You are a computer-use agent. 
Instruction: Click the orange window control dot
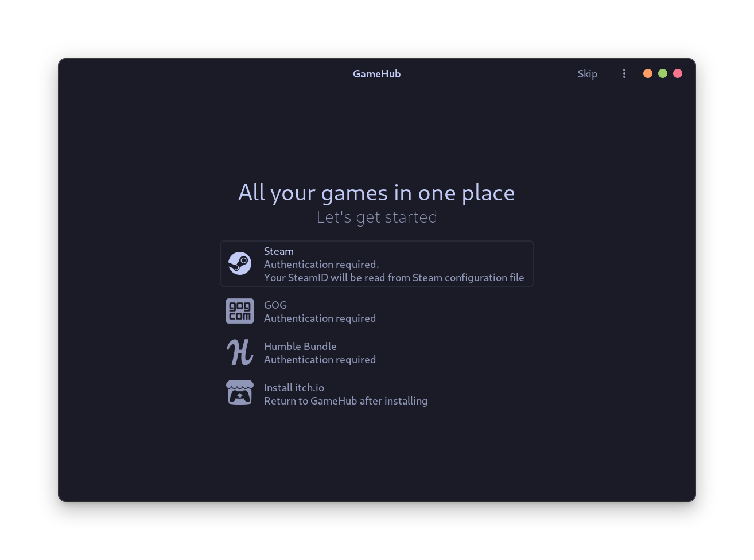(648, 73)
